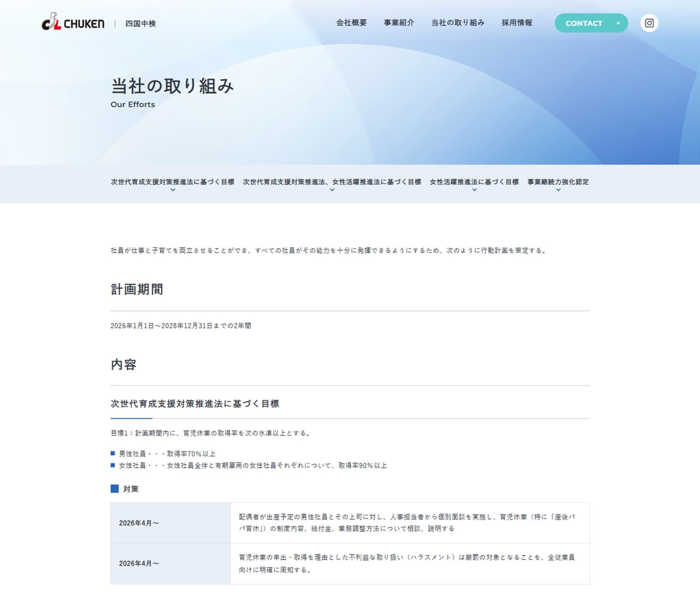The width and height of the screenshot is (700, 595).
Task: Open the Instagram icon link
Action: pos(649,23)
